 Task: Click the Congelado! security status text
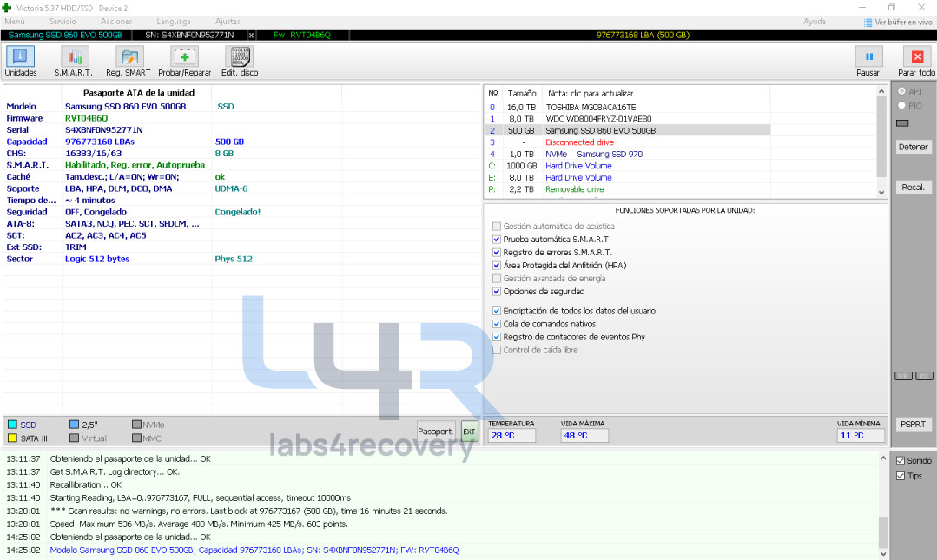[x=238, y=212]
